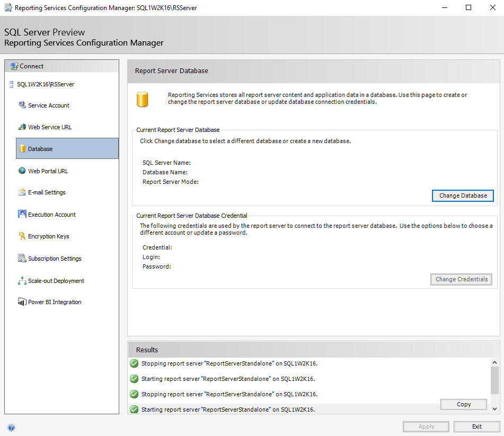504x436 pixels.
Task: Click the Connect server icon
Action: (x=13, y=66)
